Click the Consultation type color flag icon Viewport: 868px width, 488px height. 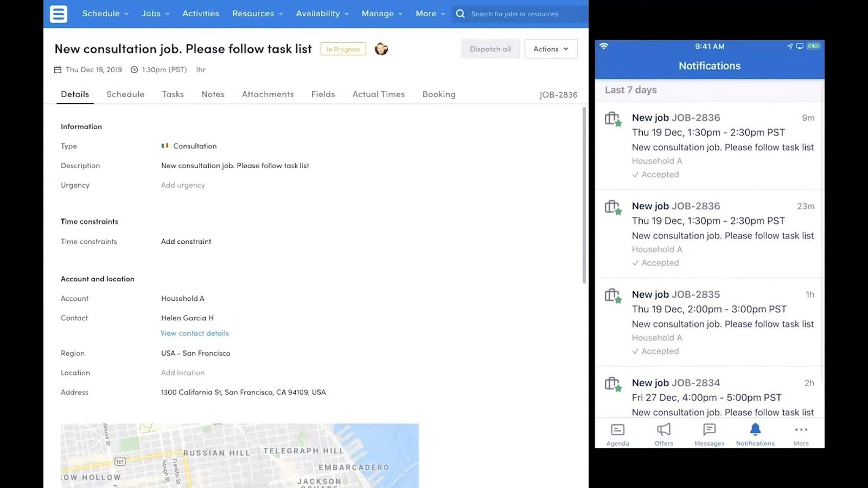pos(165,145)
